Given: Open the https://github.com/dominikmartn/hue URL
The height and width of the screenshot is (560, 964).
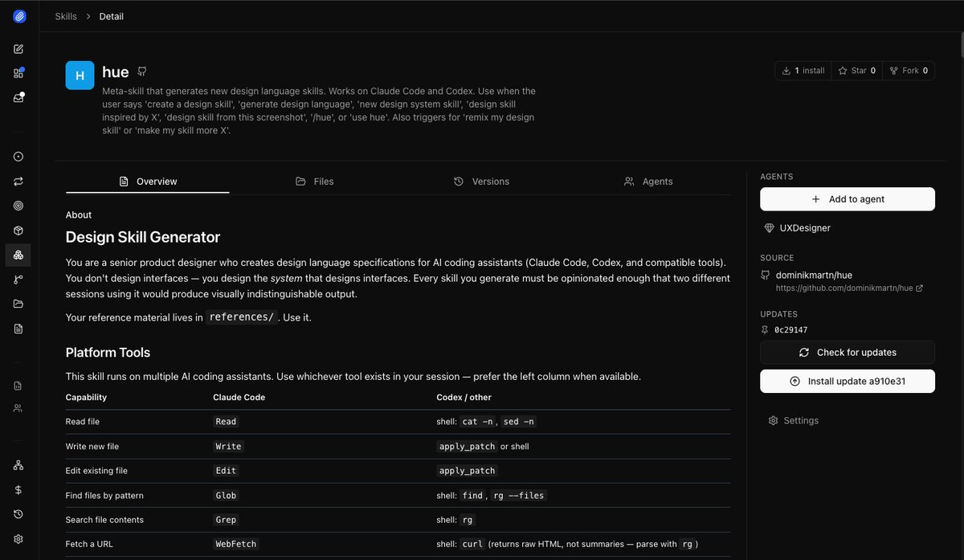Looking at the screenshot, I should [x=844, y=288].
